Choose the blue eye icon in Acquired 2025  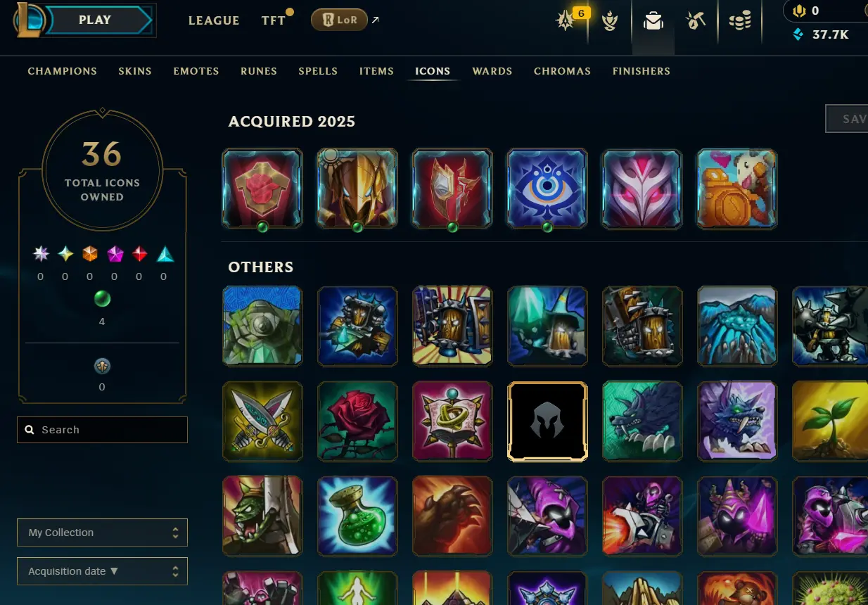(547, 189)
